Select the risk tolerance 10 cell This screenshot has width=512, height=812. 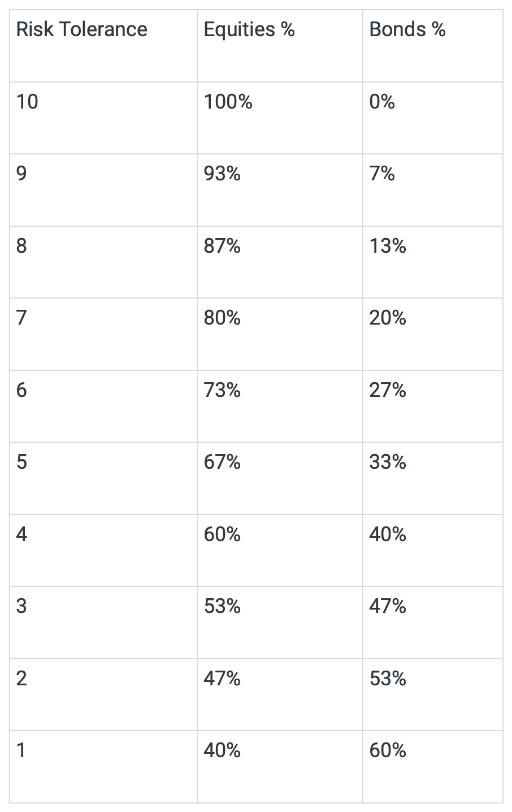pos(103,118)
